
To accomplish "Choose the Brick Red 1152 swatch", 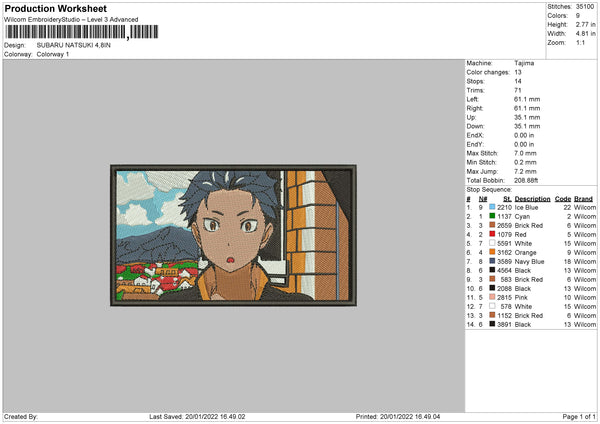I will (492, 315).
